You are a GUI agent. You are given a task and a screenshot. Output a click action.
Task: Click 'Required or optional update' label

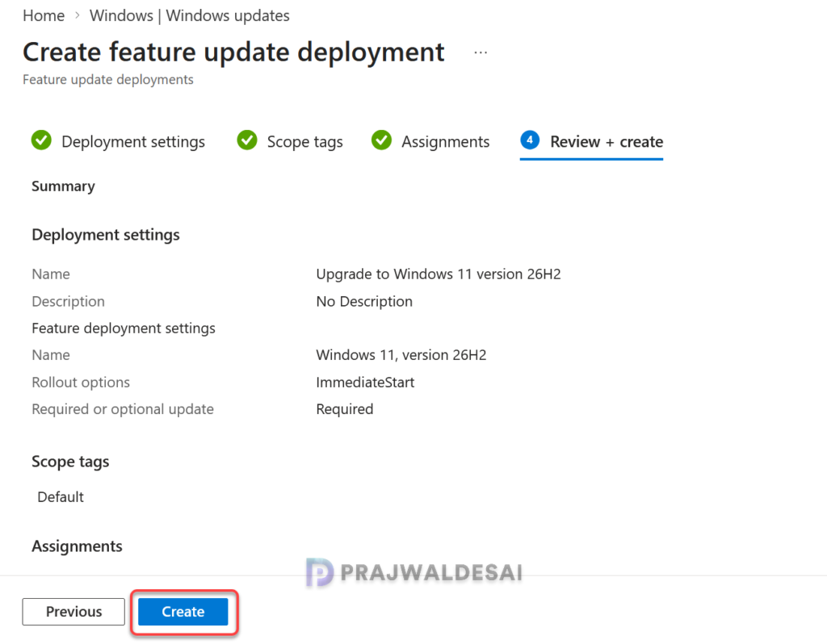click(123, 409)
